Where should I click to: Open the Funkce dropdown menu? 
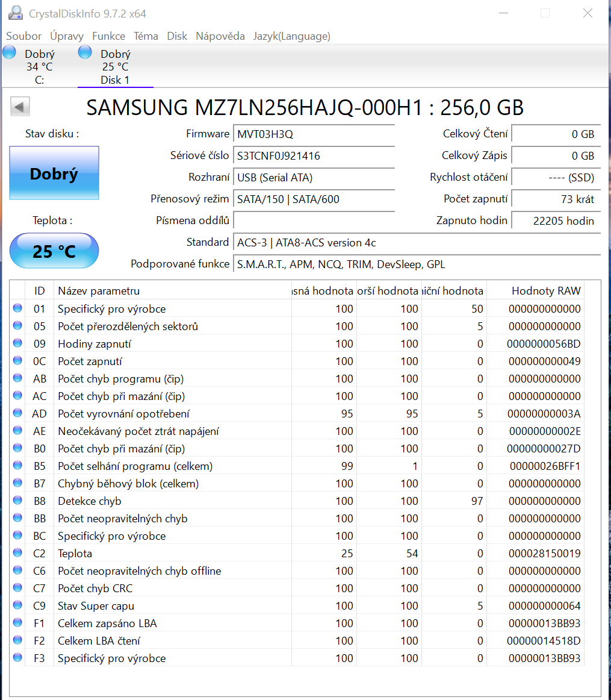tap(109, 36)
